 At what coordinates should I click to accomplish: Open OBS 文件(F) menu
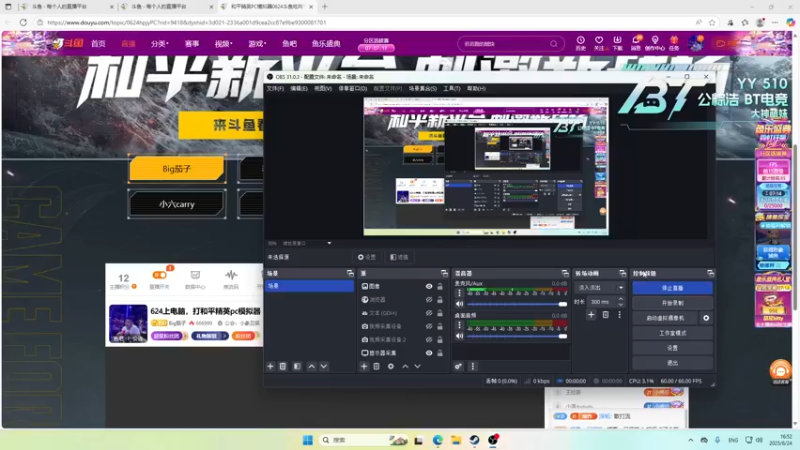pyautogui.click(x=275, y=89)
